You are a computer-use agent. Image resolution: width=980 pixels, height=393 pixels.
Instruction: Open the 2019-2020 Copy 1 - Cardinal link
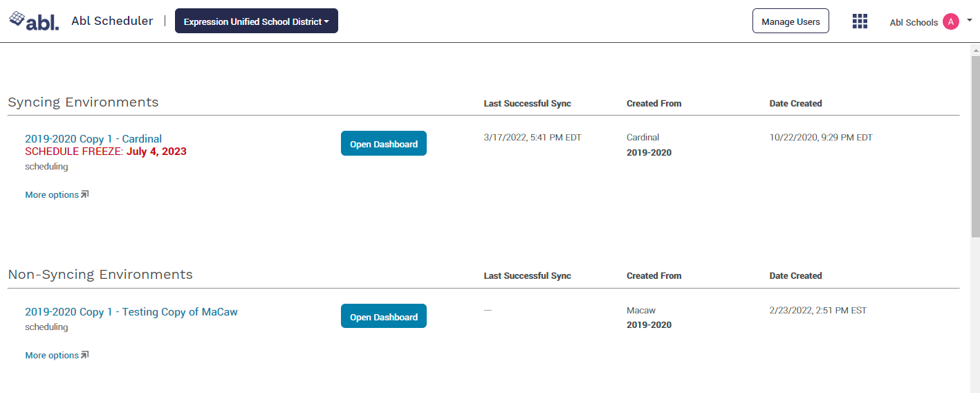click(x=93, y=139)
